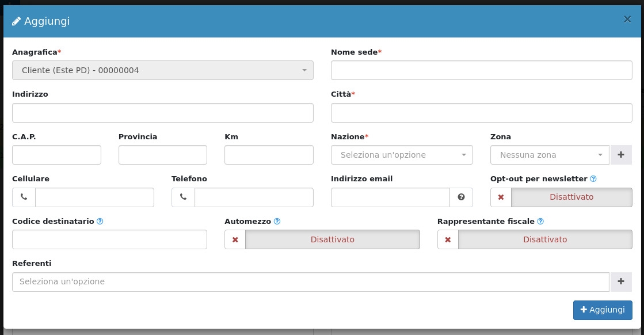
Task: Click help icon next to Opt-out per newsletter
Action: tap(593, 179)
